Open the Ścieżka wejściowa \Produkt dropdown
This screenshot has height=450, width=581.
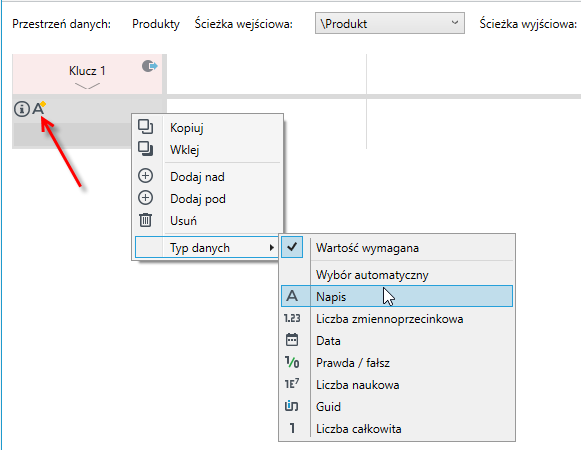(x=390, y=23)
